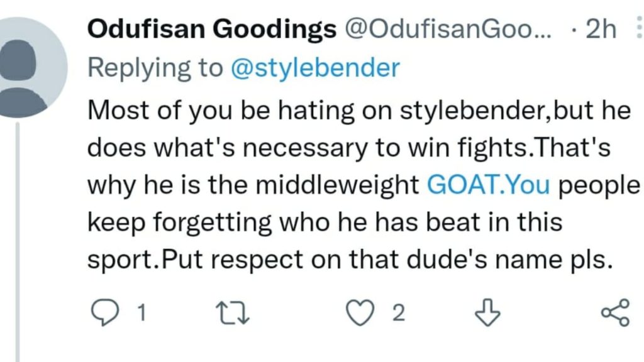The width and height of the screenshot is (644, 362).
Task: Click the 'Replying to' label
Action: tap(155, 68)
